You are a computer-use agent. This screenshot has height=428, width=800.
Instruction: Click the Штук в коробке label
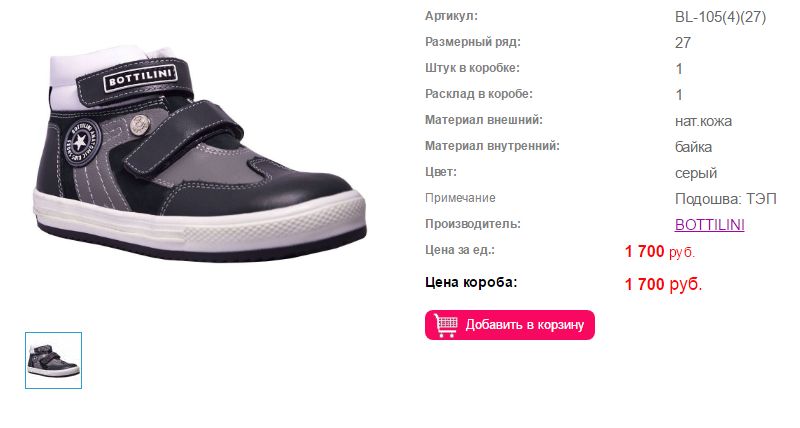472,68
